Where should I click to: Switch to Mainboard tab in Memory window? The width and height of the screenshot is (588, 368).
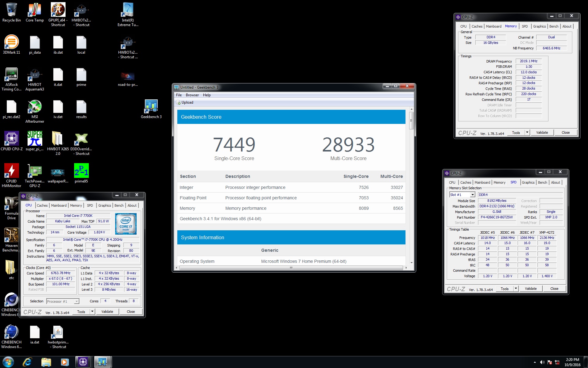(493, 26)
